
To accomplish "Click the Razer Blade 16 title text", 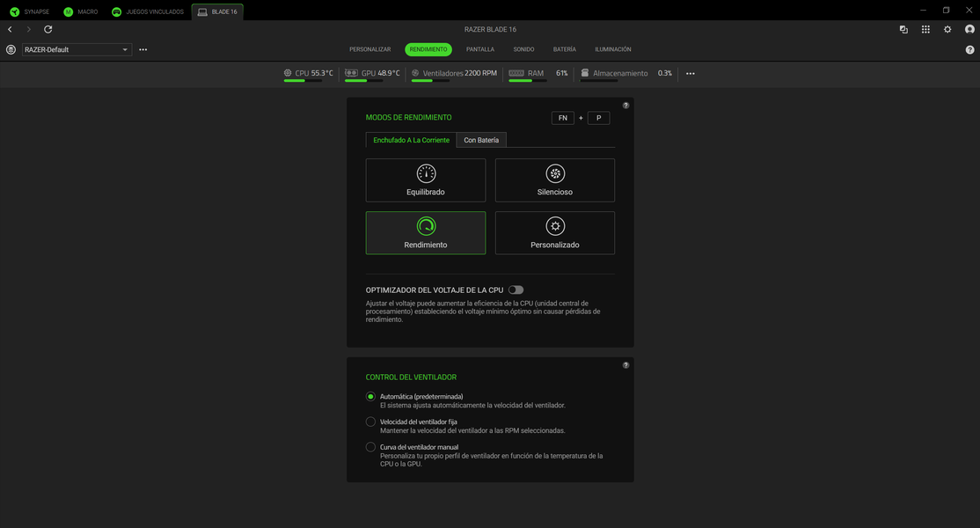I will pos(490,29).
